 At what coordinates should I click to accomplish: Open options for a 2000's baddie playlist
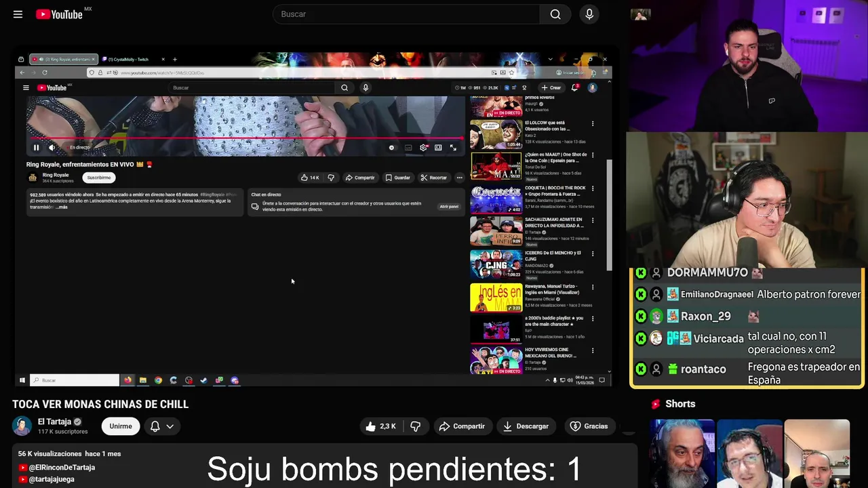click(593, 319)
